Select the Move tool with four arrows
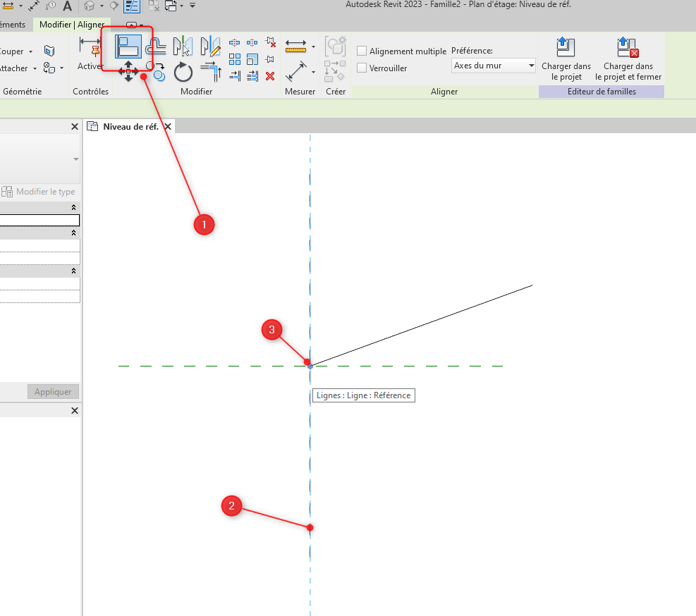Screen dimensions: 696x616 click(x=128, y=71)
